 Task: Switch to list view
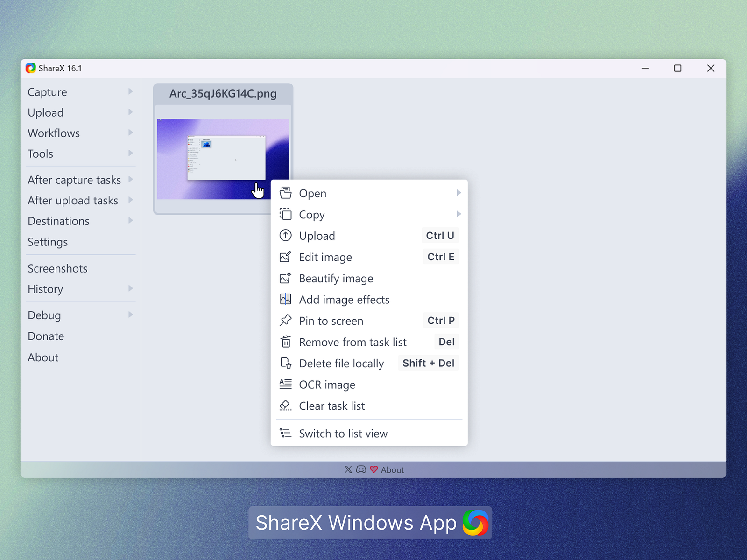point(343,433)
